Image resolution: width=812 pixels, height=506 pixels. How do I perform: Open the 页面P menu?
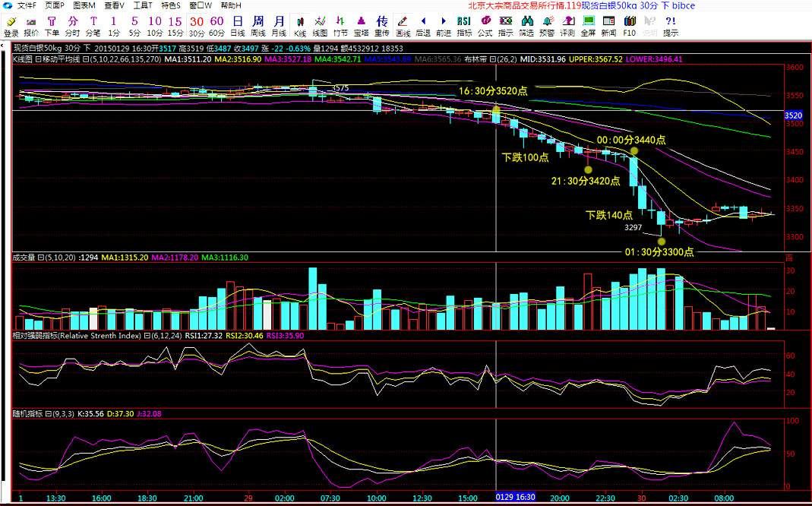[x=55, y=5]
